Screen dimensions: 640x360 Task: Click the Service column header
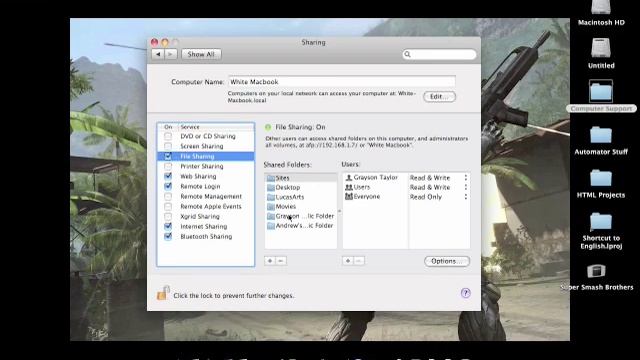(216, 127)
